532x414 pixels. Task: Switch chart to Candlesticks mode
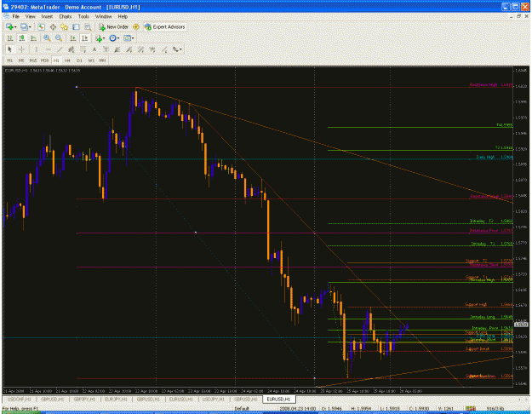22,38
